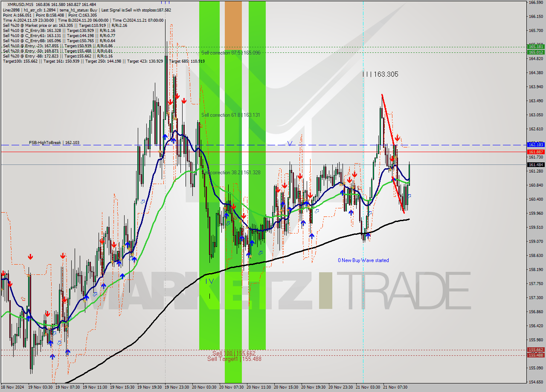
Task: Click the 159.070 price axis value
Action: coord(536,242)
